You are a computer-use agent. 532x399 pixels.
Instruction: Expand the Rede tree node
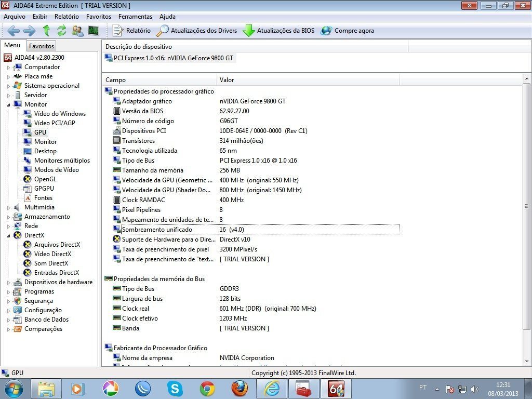coord(8,227)
